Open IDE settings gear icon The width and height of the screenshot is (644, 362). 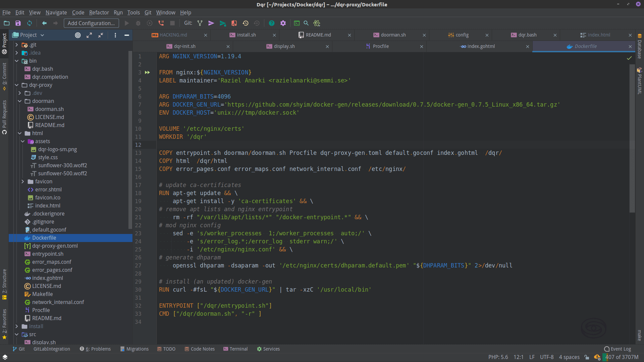pos(283,23)
